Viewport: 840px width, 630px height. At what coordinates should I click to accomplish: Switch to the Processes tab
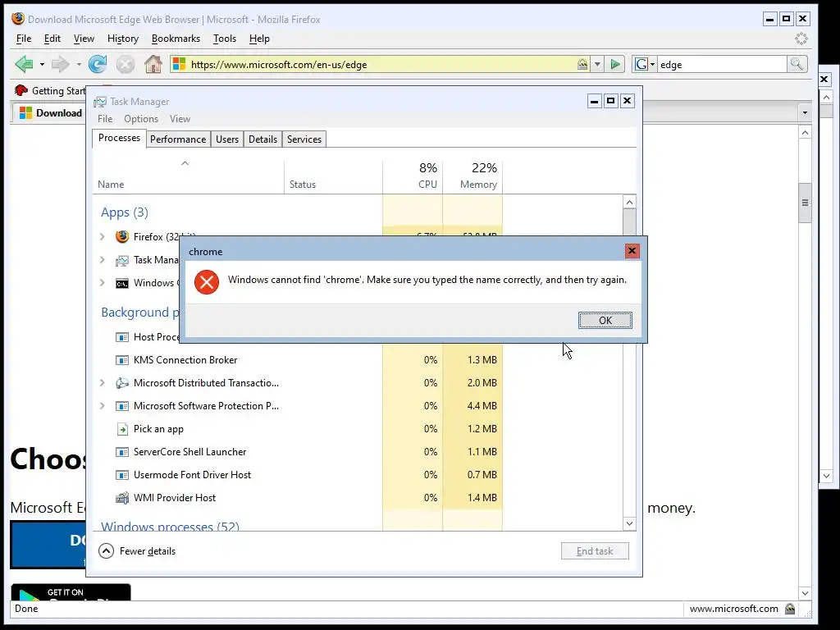119,138
